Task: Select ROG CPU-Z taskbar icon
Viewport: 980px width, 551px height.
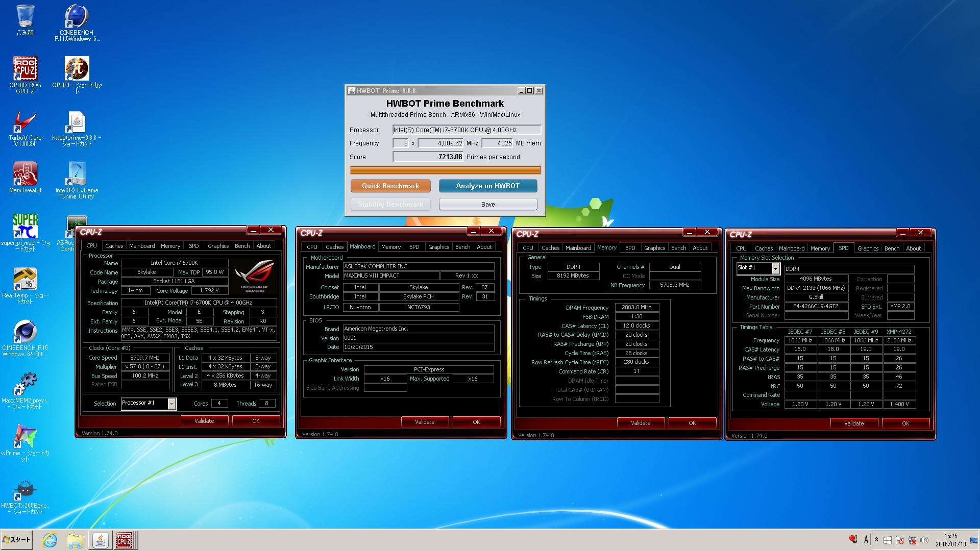Action: (124, 540)
